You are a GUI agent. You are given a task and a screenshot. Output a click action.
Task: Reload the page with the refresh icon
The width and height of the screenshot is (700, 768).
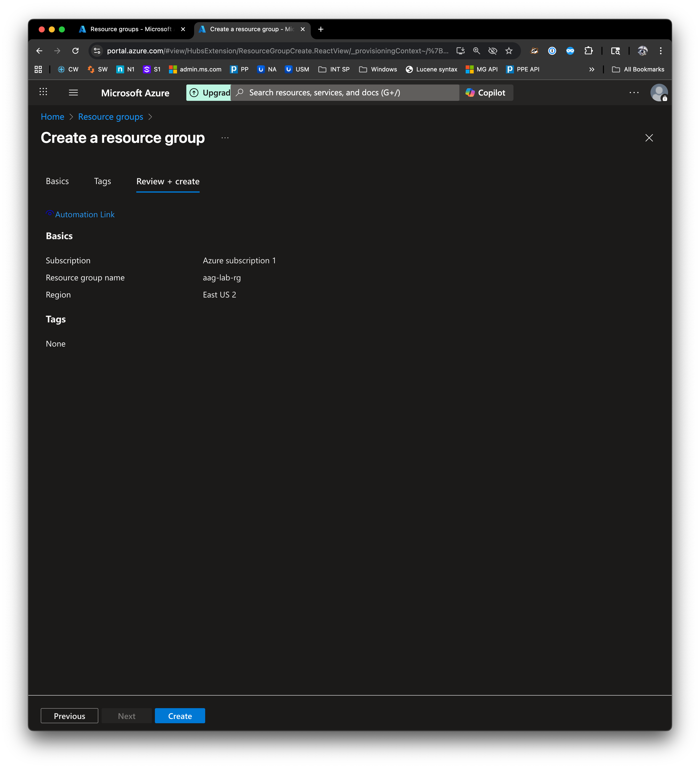(x=75, y=51)
